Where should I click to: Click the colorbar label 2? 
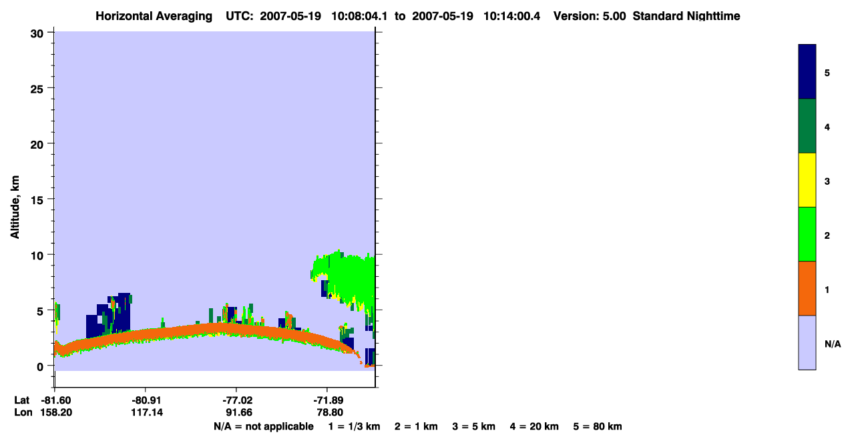827,235
